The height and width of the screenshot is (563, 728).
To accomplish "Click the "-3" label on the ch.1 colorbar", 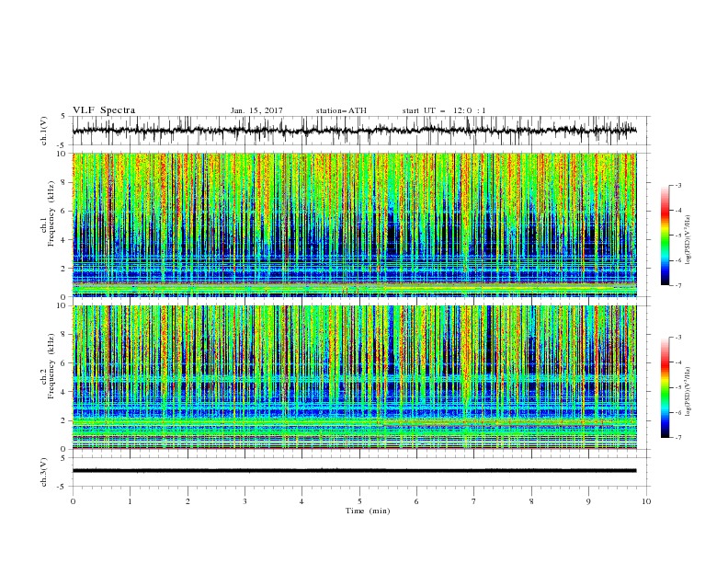I will tap(678, 185).
